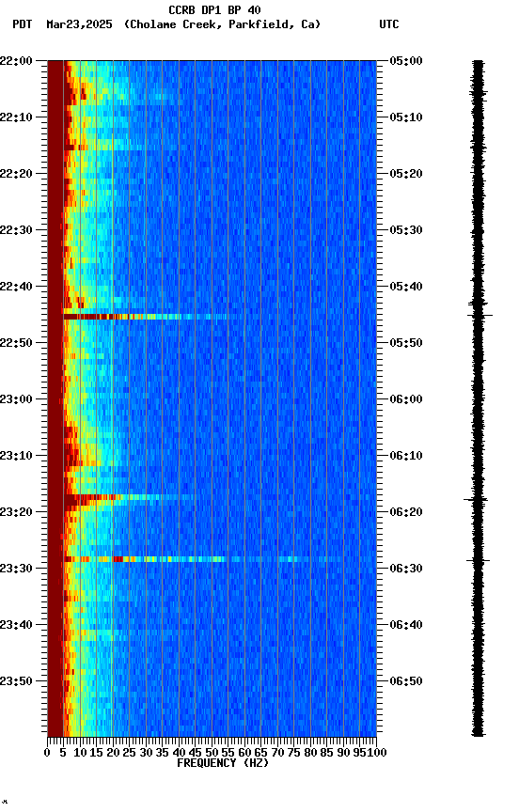Click the spectrogram event band near 23:17

tap(130, 498)
